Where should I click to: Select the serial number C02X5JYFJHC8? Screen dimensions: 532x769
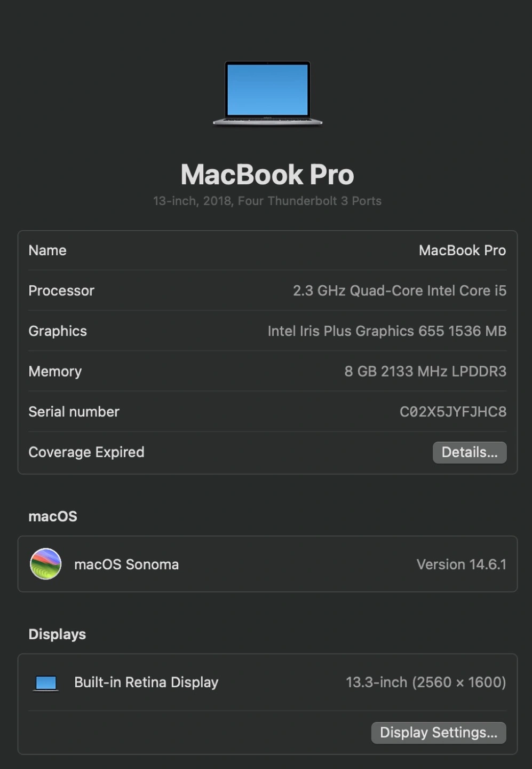(452, 412)
